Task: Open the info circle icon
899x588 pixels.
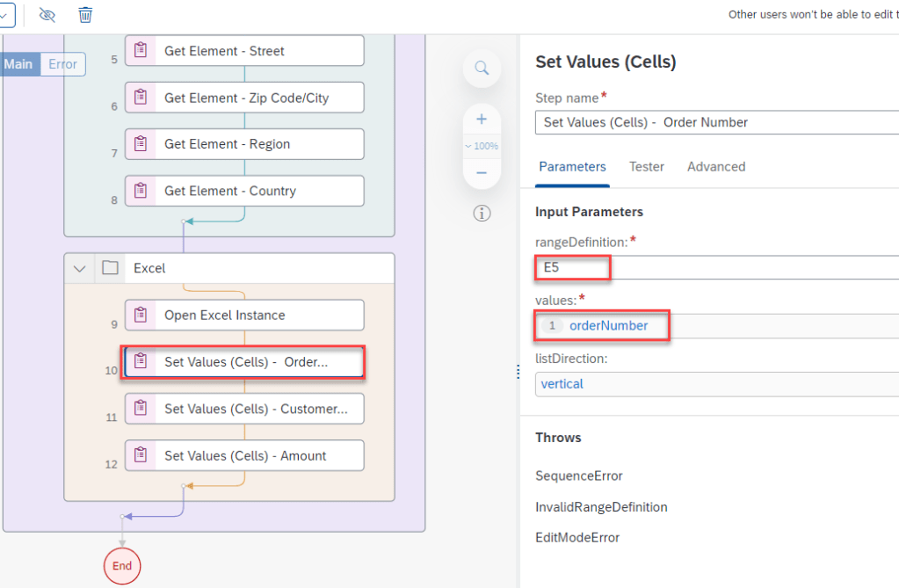Action: (x=482, y=213)
